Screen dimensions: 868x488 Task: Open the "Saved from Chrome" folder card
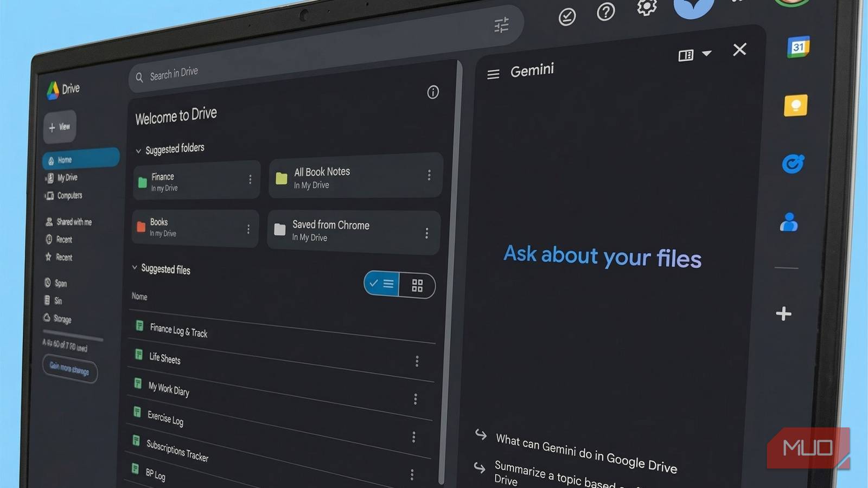pos(354,232)
